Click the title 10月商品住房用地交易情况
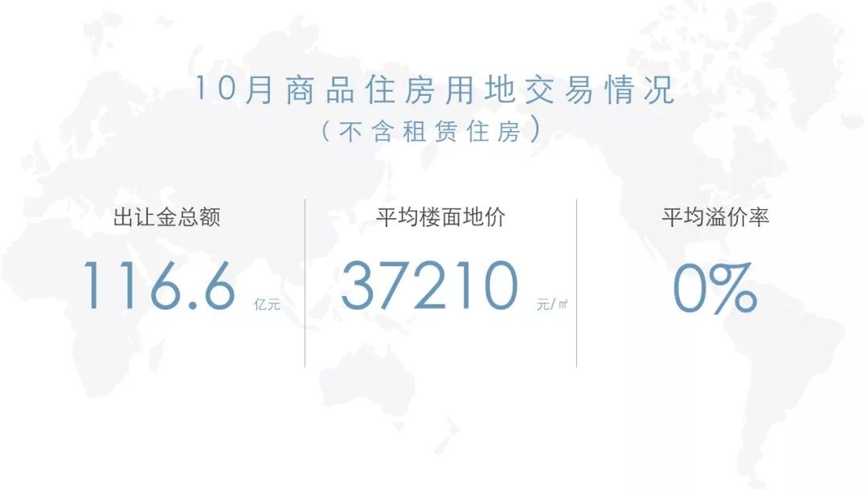The width and height of the screenshot is (868, 489). (x=435, y=89)
